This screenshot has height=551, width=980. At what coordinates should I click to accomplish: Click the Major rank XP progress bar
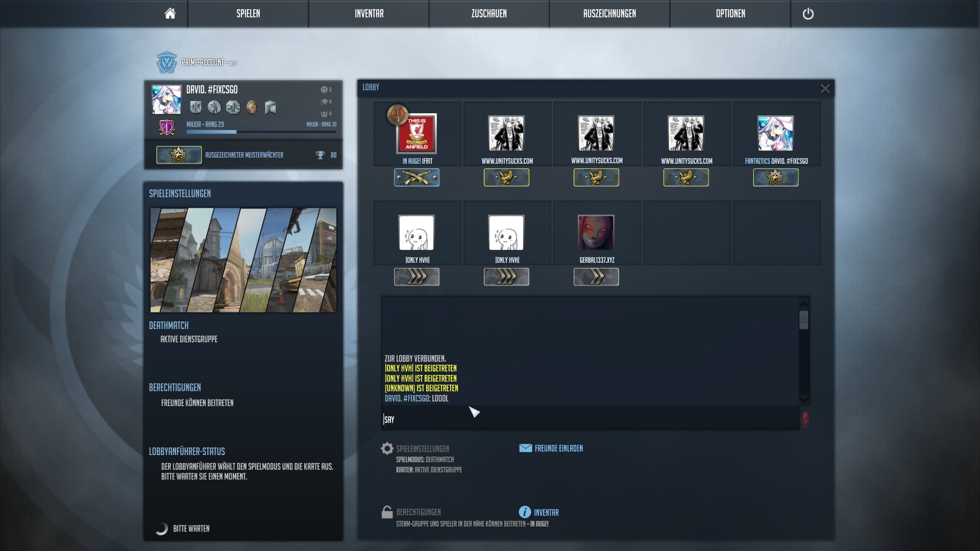pyautogui.click(x=261, y=132)
